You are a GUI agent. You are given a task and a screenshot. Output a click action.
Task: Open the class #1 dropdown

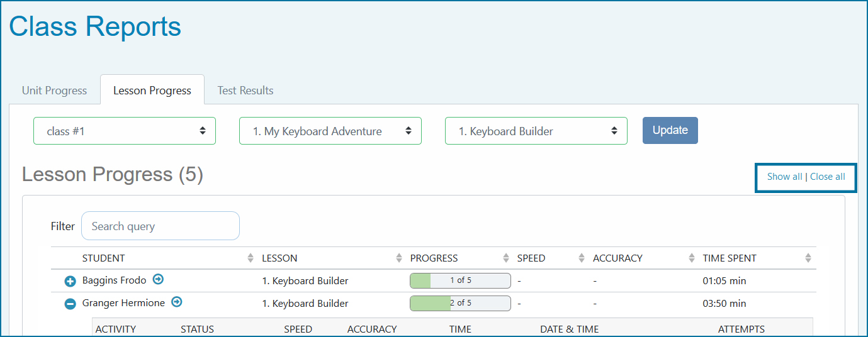coord(125,131)
